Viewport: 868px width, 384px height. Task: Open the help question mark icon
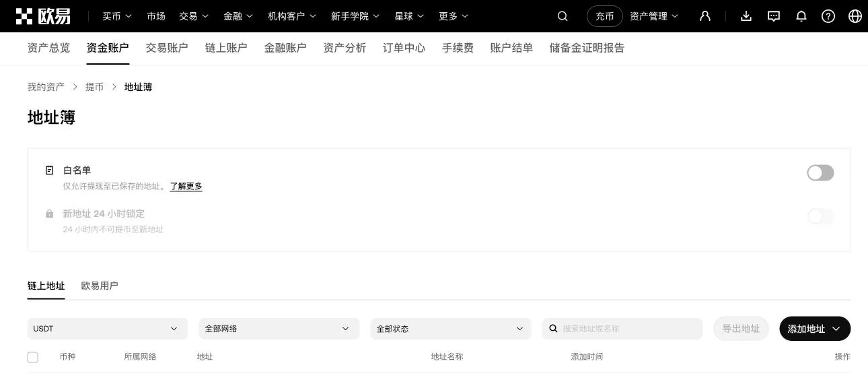tap(828, 16)
